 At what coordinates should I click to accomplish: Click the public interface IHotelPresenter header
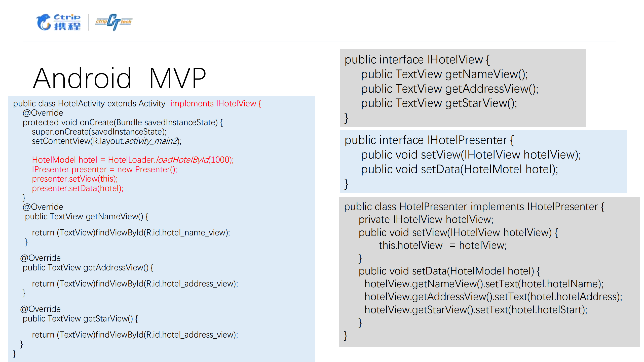(429, 140)
